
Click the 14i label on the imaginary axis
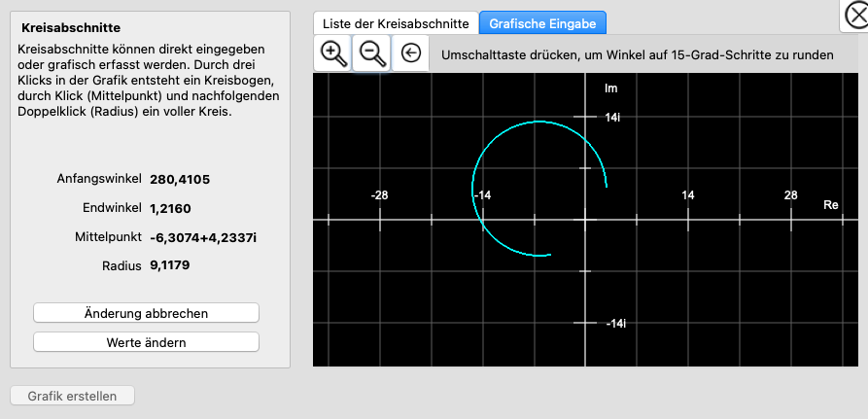point(613,117)
